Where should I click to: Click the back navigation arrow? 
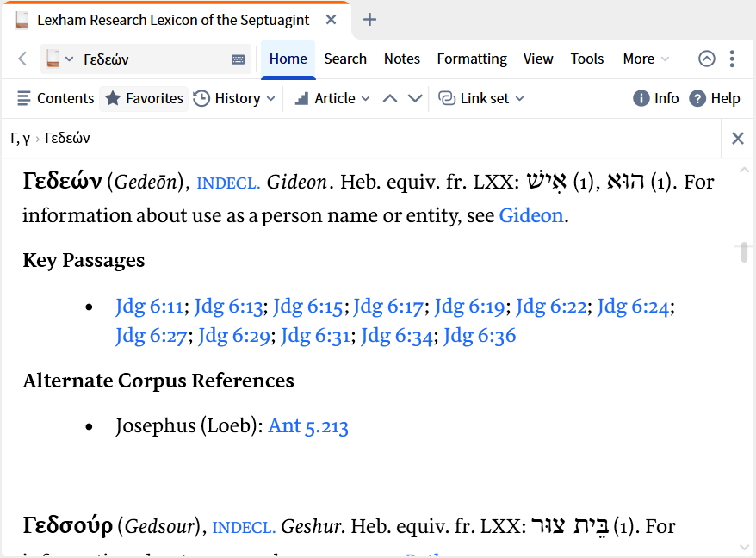(22, 59)
